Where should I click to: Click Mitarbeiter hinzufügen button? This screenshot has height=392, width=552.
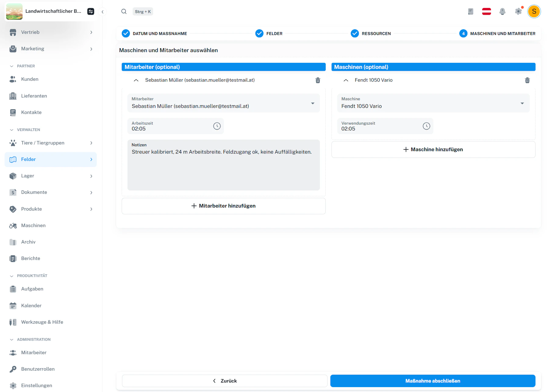(224, 206)
